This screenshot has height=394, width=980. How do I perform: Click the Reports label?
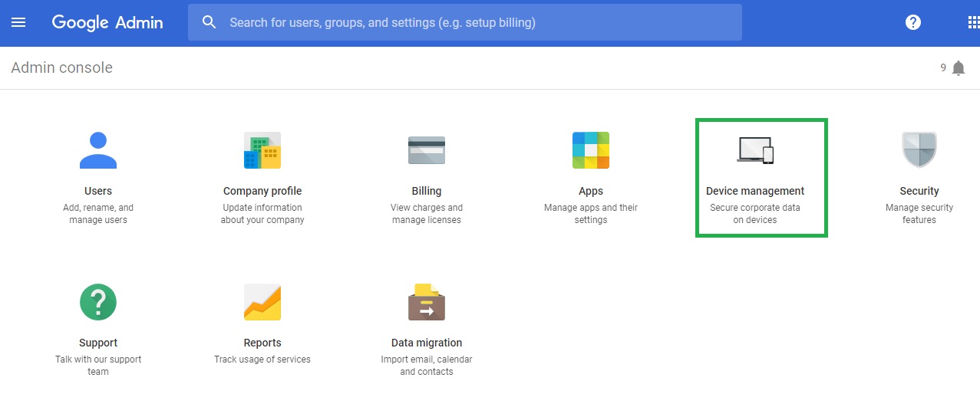point(262,343)
